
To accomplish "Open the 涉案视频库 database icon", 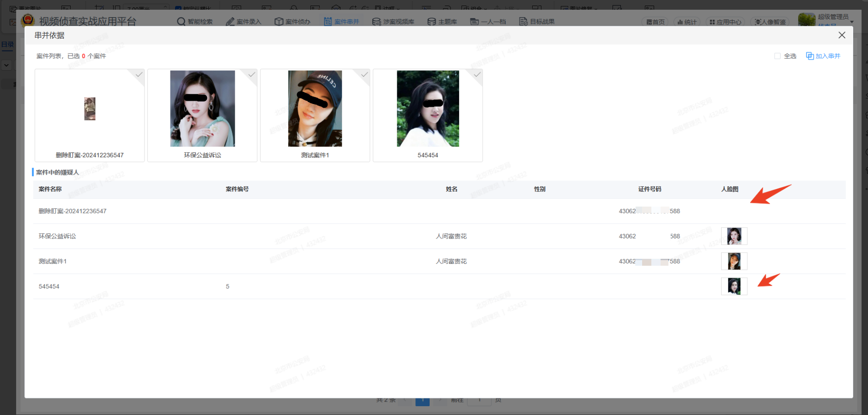I will 376,22.
